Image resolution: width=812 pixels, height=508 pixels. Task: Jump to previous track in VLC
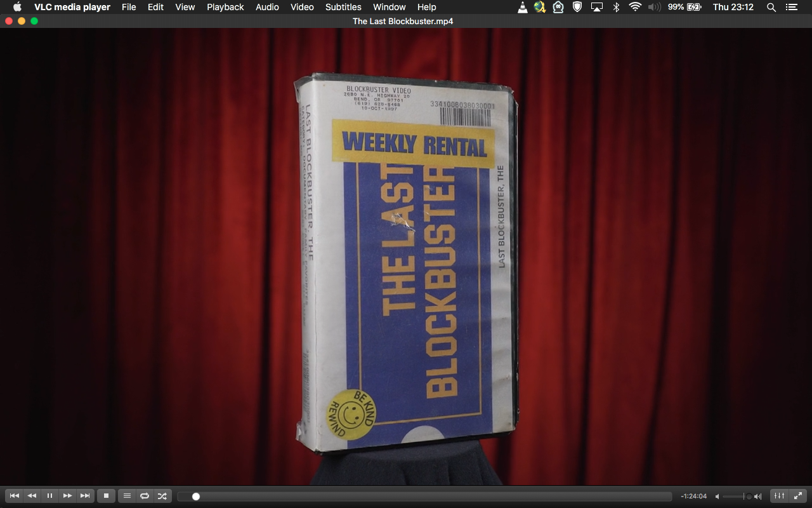[x=14, y=496]
